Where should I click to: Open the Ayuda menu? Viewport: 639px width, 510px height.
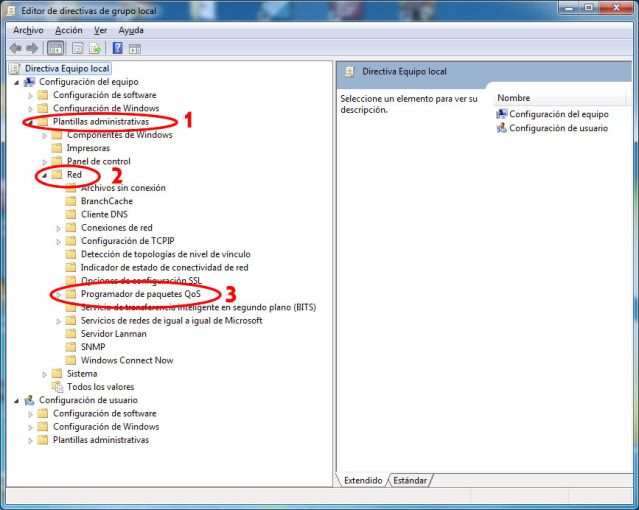point(131,30)
